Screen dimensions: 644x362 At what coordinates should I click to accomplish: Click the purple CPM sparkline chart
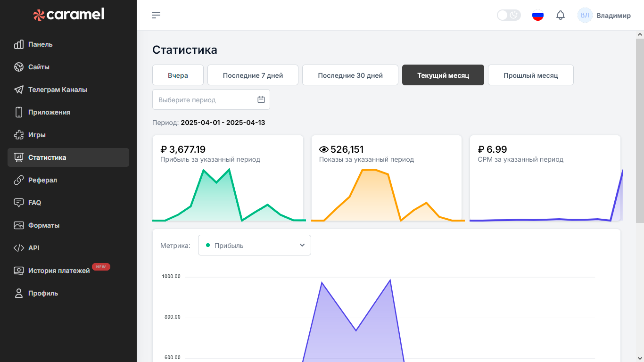(546, 195)
